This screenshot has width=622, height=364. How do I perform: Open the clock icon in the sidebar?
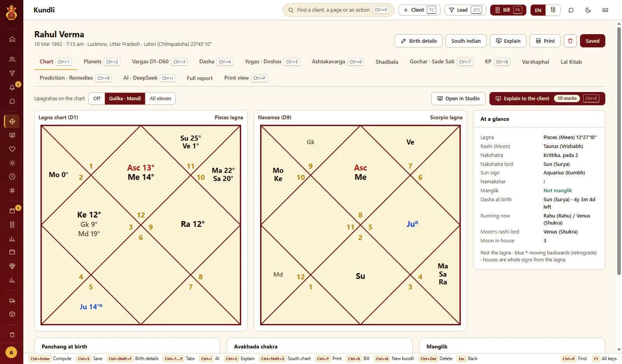12,177
